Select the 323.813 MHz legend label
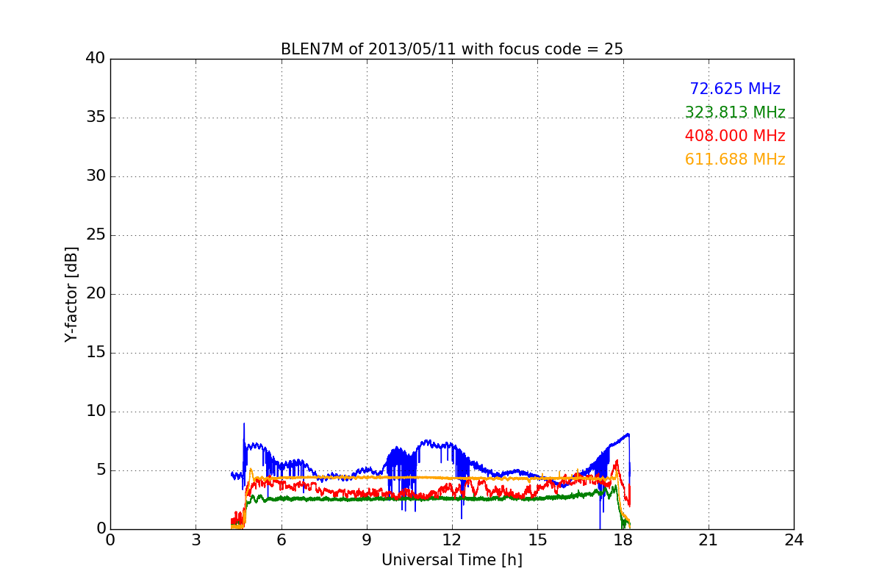The image size is (882, 588). coord(735,112)
